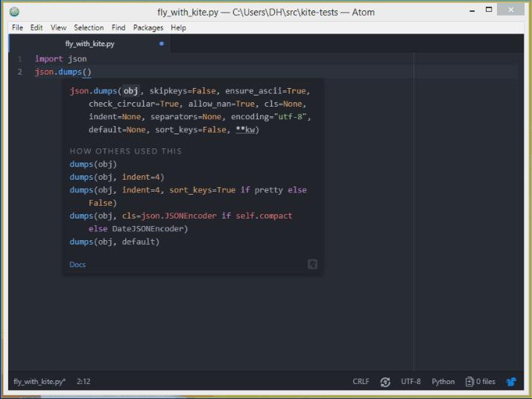Select the fly_with_kite.py tab
Viewport: 532px width, 399px height.
point(90,43)
